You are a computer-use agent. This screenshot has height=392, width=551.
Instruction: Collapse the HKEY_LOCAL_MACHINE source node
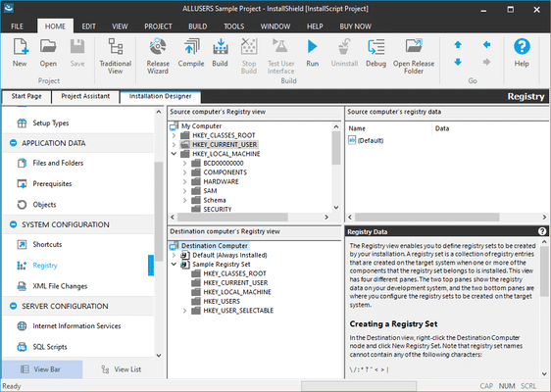(174, 154)
